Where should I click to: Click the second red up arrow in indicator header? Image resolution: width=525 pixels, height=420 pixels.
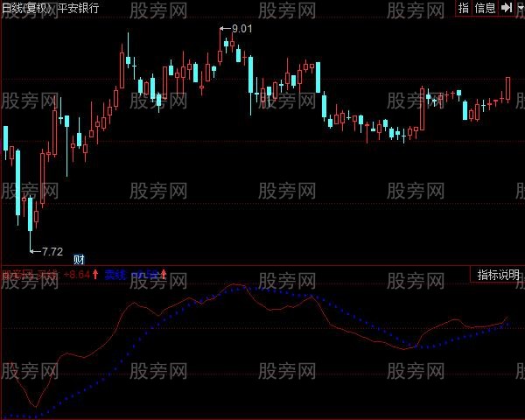pyautogui.click(x=164, y=274)
